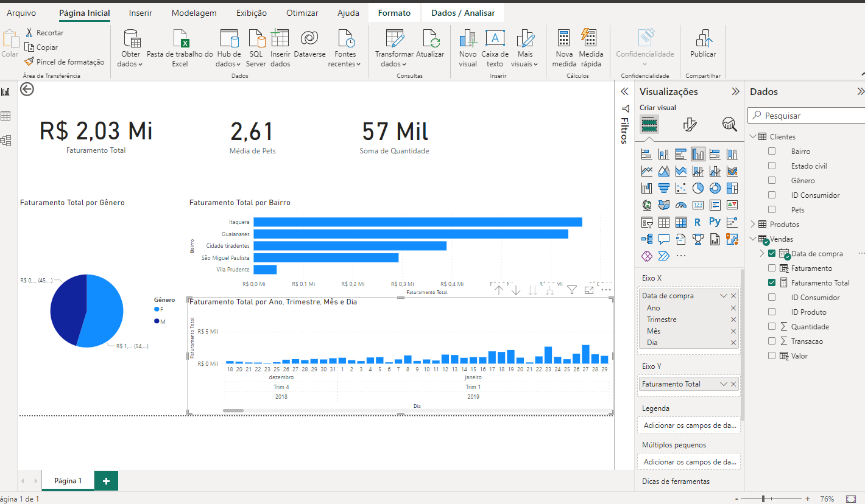Viewport: 865px width, 504px height.
Task: Remove Ano from the Eixo X well
Action: [x=733, y=308]
